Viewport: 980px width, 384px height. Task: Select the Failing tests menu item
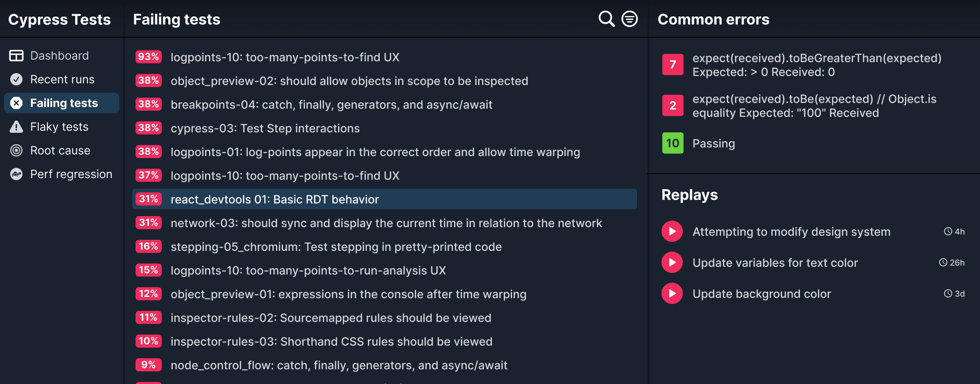62,103
